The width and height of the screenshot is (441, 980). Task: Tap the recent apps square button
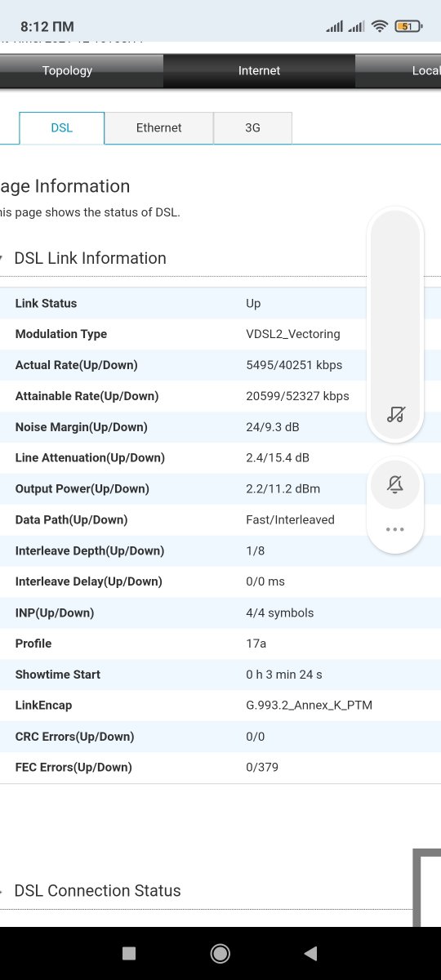pos(128,953)
